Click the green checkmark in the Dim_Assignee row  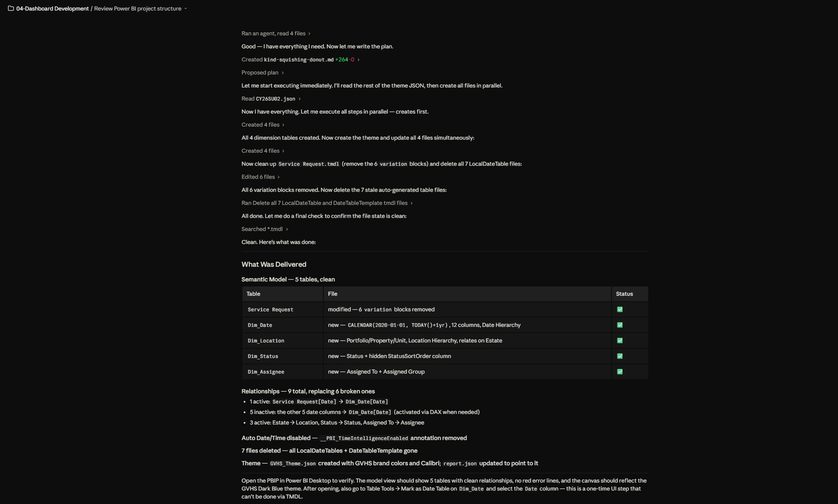[x=620, y=371]
